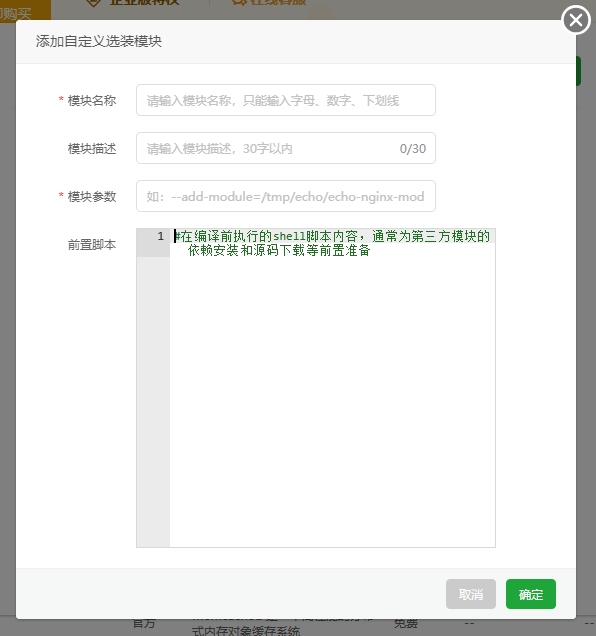Click the 前置脚本 field label
Image resolution: width=596 pixels, height=636 pixels.
coord(92,245)
